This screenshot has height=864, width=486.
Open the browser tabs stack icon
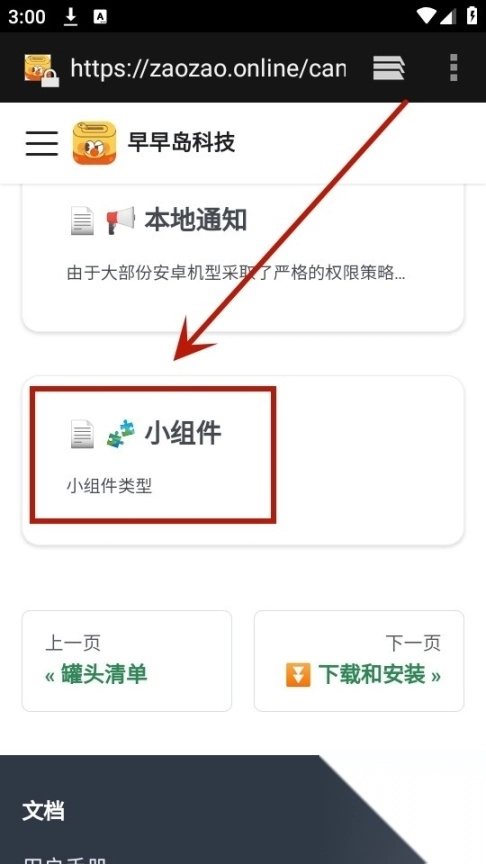coord(388,68)
